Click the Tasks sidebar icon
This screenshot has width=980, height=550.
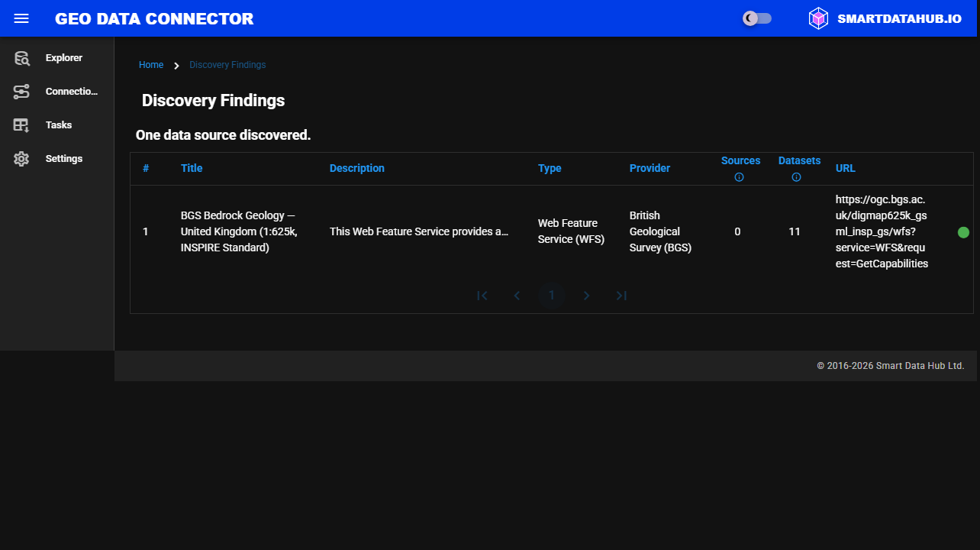click(x=21, y=125)
